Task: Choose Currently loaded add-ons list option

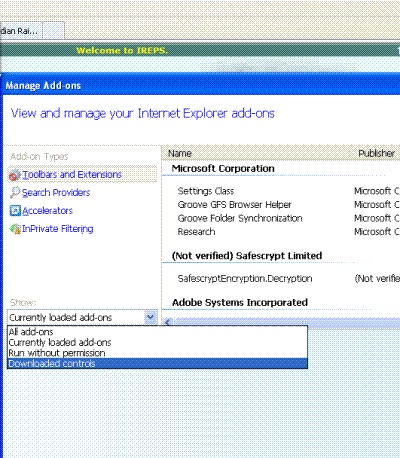Action: (x=157, y=342)
